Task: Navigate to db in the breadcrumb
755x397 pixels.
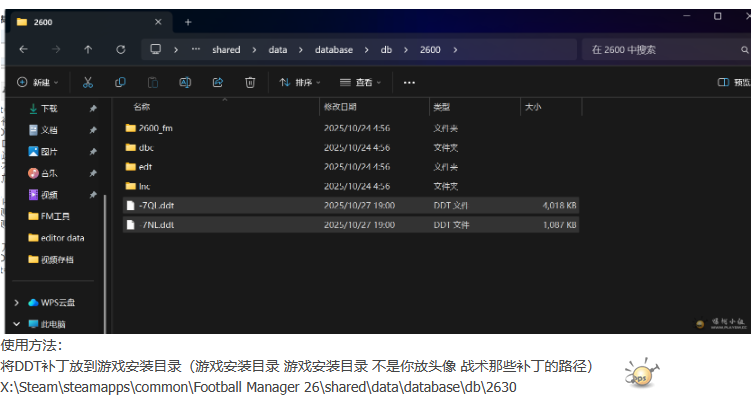Action: click(x=386, y=50)
